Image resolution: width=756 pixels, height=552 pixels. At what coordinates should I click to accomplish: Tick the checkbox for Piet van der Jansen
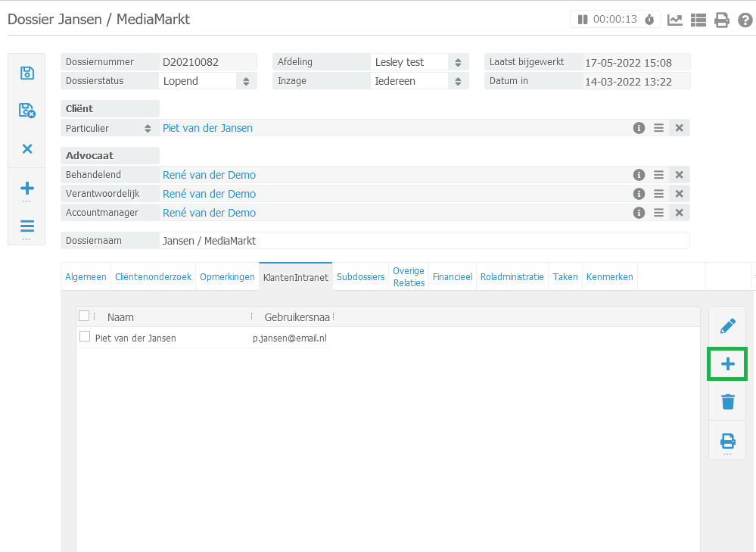[x=85, y=337]
